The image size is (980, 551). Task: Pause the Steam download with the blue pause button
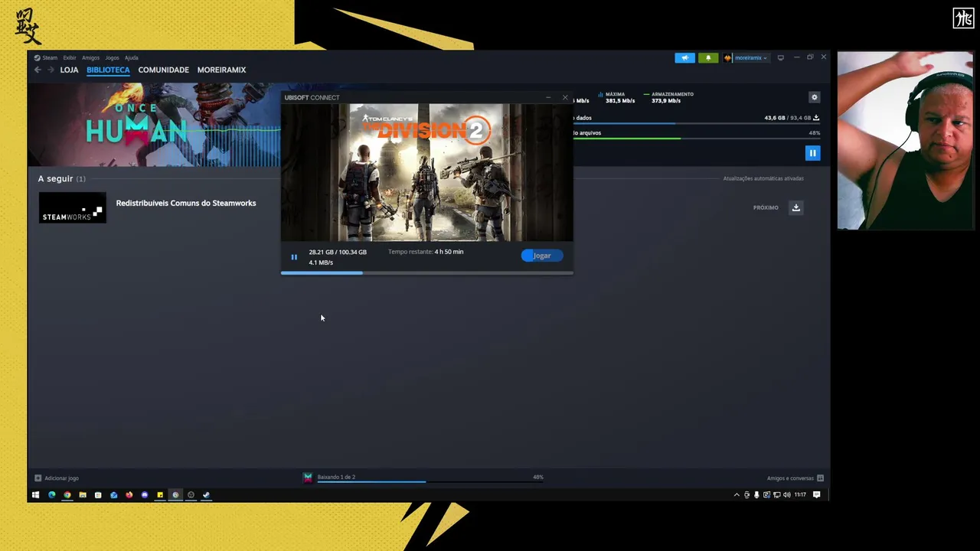[x=812, y=153]
